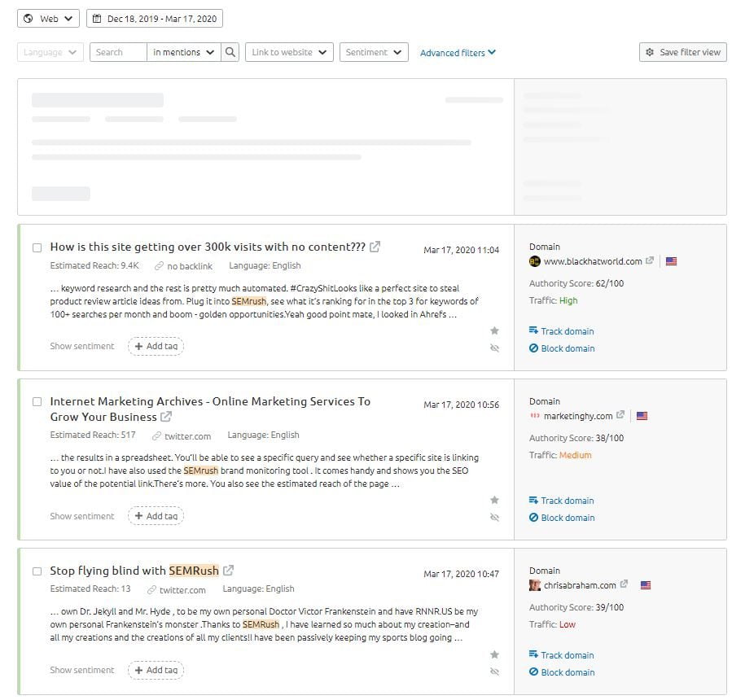Click the US flag beside blackhatworld.com
The height and width of the screenshot is (700, 732).
pos(671,261)
